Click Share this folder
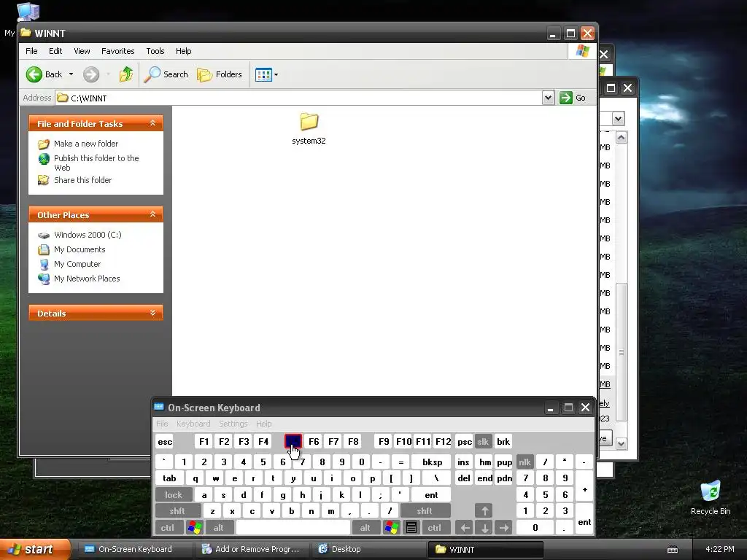Screen dimensions: 747x560 tap(83, 180)
